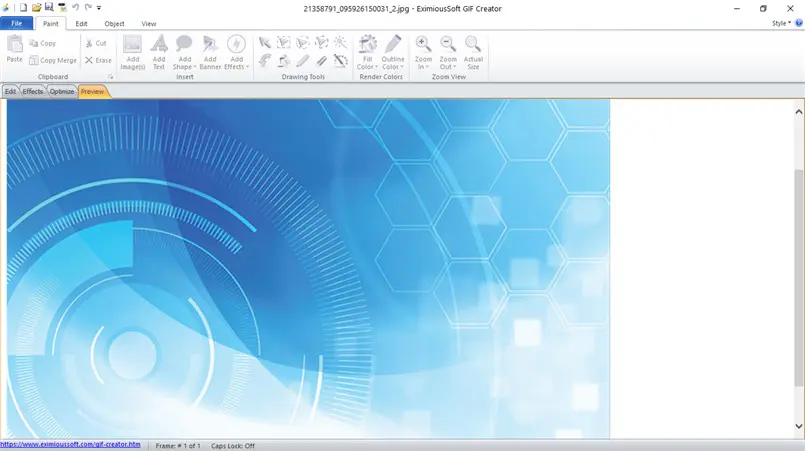Switch to the Object ribbon tab
805x451 pixels.
tap(114, 24)
